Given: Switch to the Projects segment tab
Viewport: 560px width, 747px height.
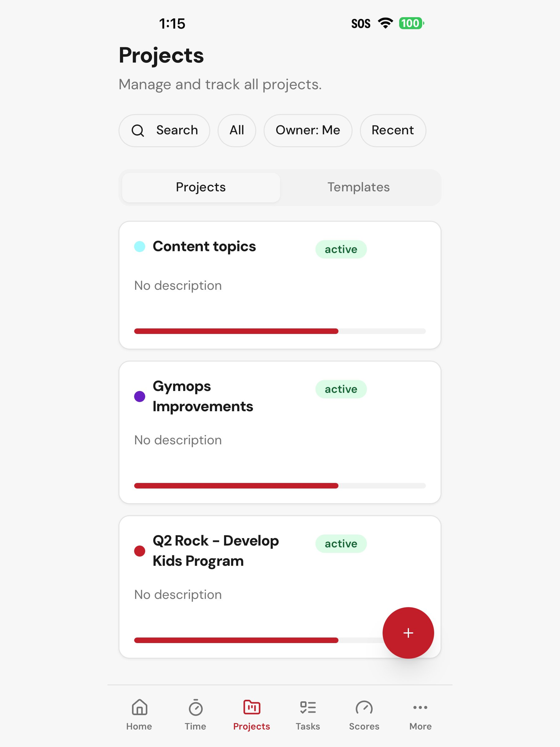Looking at the screenshot, I should (201, 187).
